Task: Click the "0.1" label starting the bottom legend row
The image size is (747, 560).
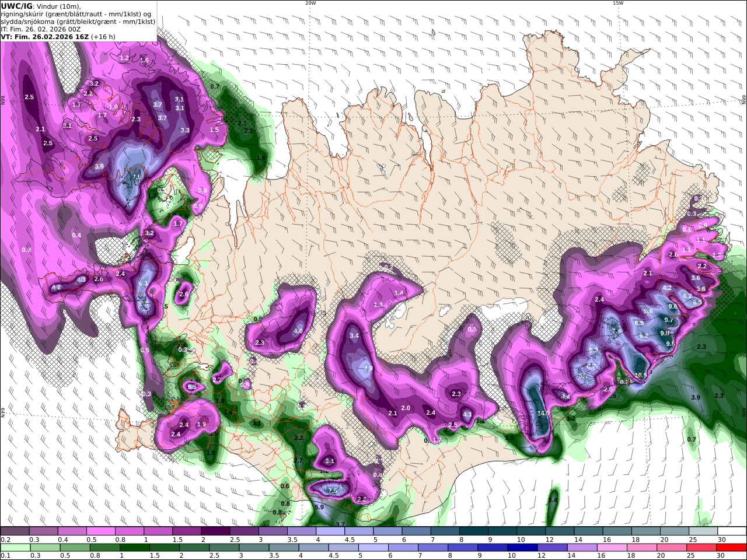Action: 5,556
